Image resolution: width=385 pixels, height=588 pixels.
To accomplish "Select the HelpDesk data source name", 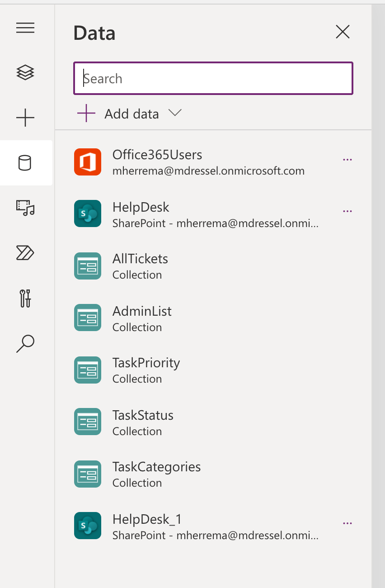I will click(141, 207).
